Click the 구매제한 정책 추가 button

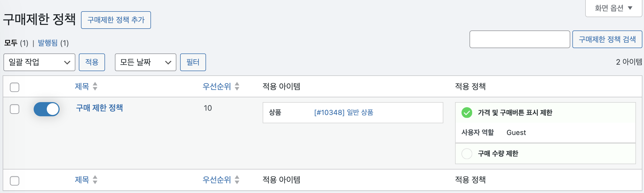[x=116, y=20]
